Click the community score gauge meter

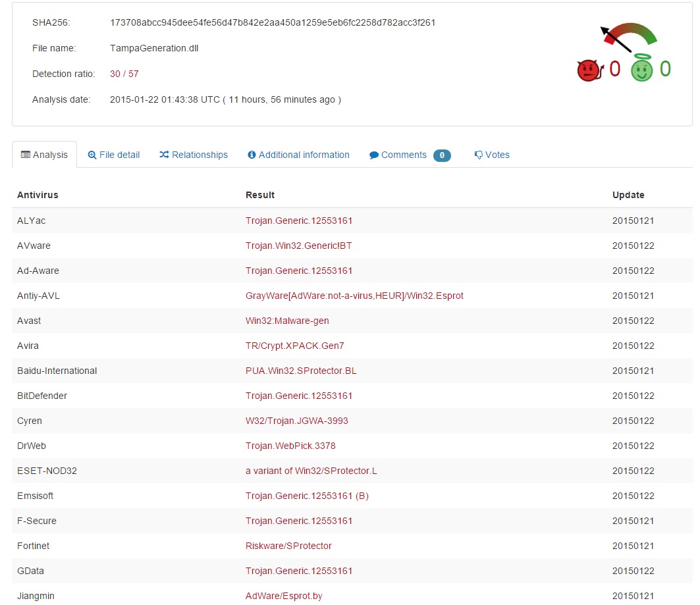629,38
